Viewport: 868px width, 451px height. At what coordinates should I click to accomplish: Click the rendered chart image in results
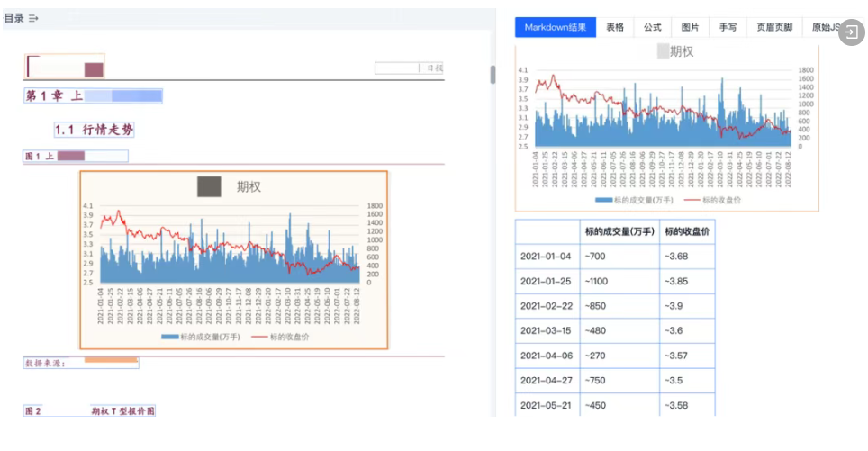[666, 126]
